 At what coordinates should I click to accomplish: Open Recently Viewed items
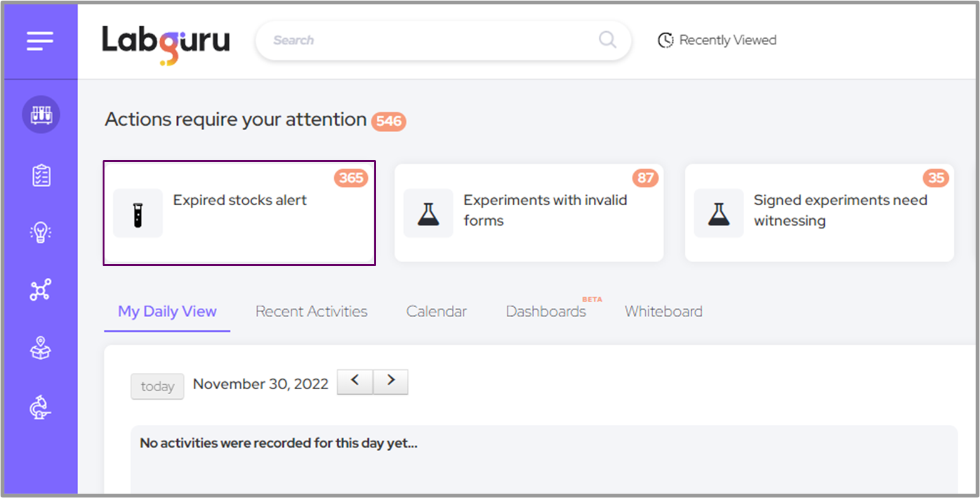717,40
